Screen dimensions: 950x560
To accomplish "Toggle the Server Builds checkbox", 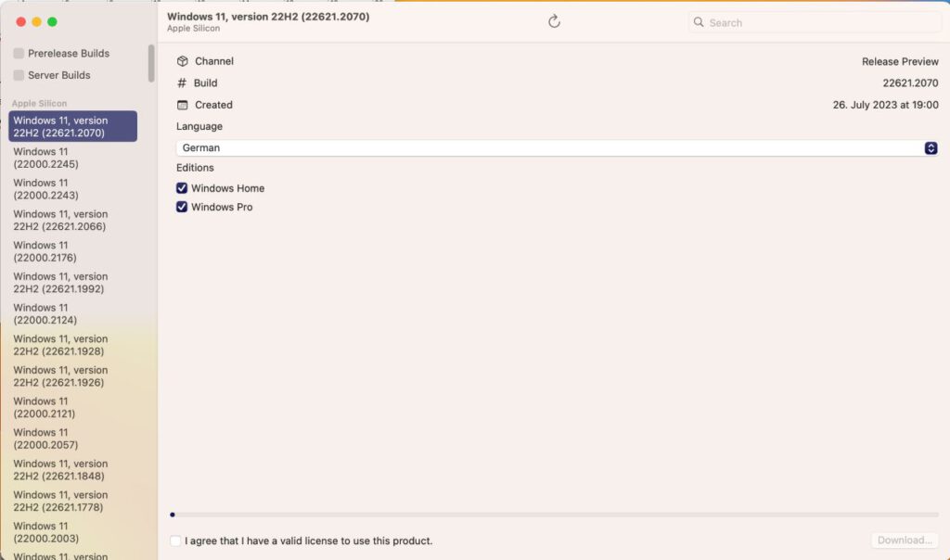I will click(19, 75).
